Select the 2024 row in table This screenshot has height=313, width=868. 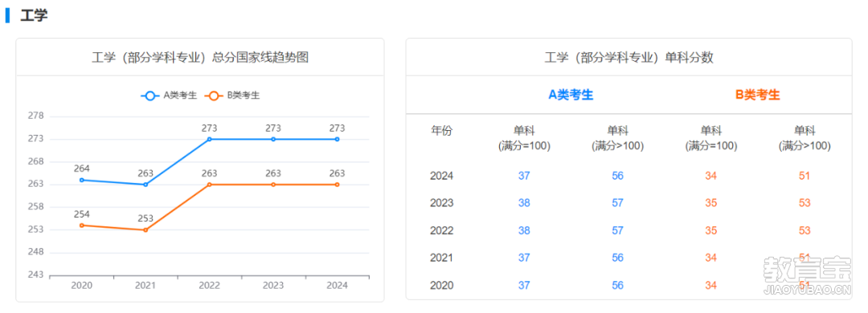click(x=628, y=176)
